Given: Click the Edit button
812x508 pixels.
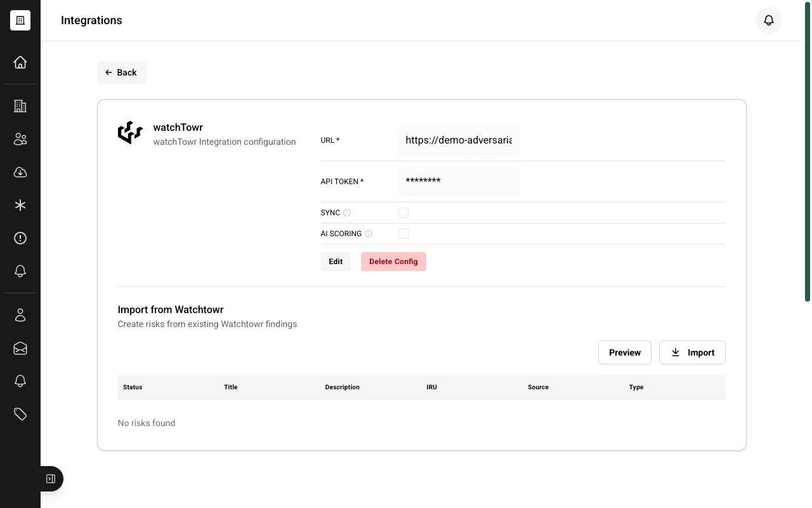Looking at the screenshot, I should click(336, 262).
